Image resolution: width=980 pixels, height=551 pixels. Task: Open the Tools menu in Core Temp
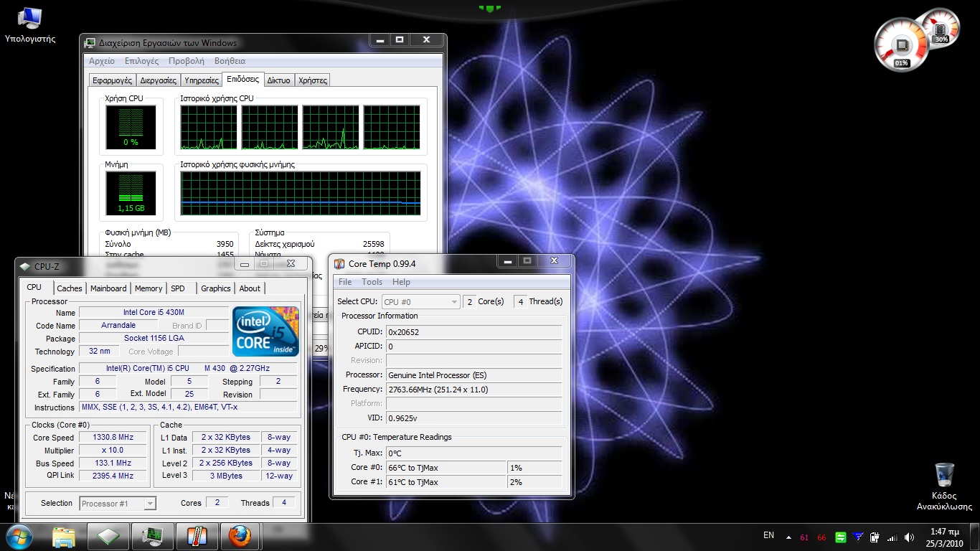pos(372,282)
